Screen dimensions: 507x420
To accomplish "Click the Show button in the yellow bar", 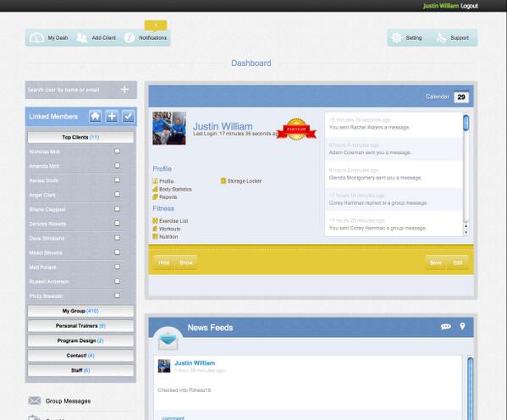I will pyautogui.click(x=186, y=262).
